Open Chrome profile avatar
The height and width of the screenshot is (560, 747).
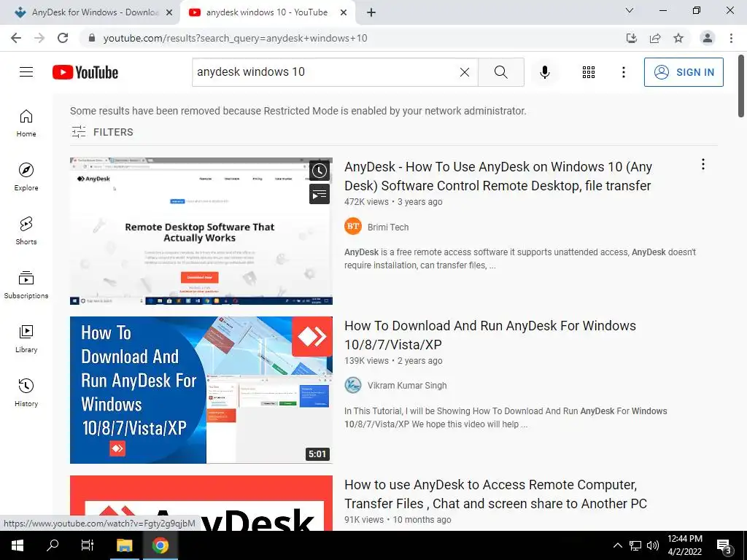pos(708,38)
